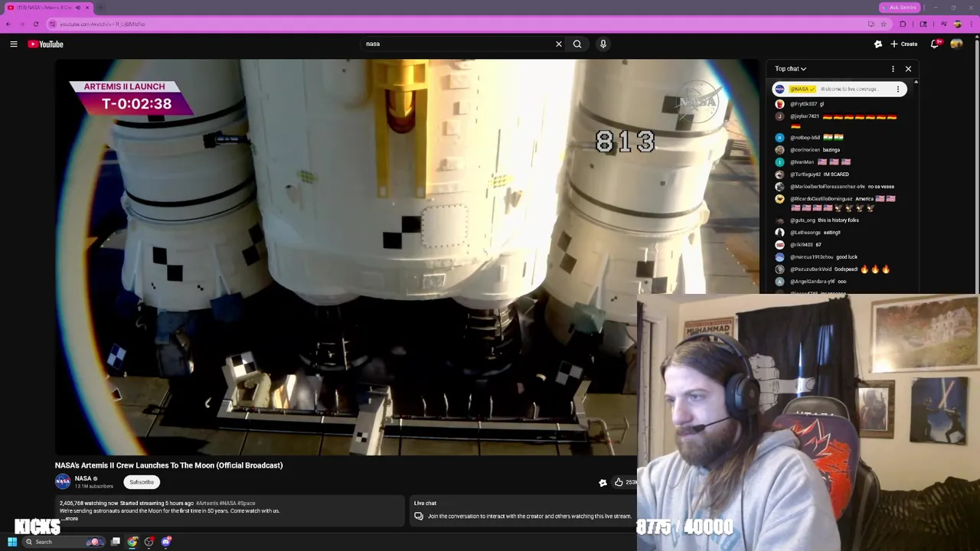
Task: Open a new browser tab
Action: [x=100, y=8]
